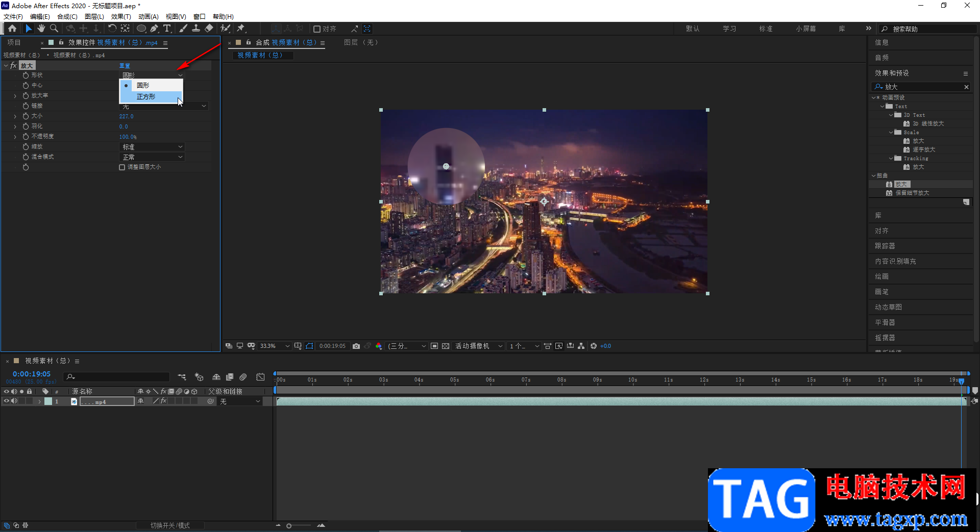Screen dimensions: 980x532
Task: Hide layer 1 video with eye toggle
Action: (x=7, y=401)
